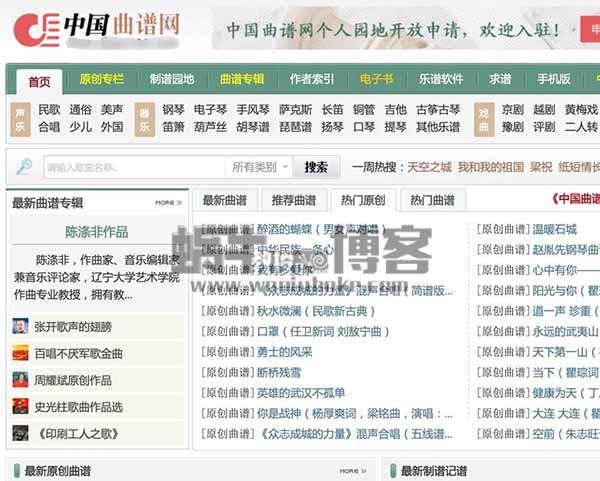Open the 钢琴 sheet music link
Screen dimensions: 600x481
click(x=173, y=110)
